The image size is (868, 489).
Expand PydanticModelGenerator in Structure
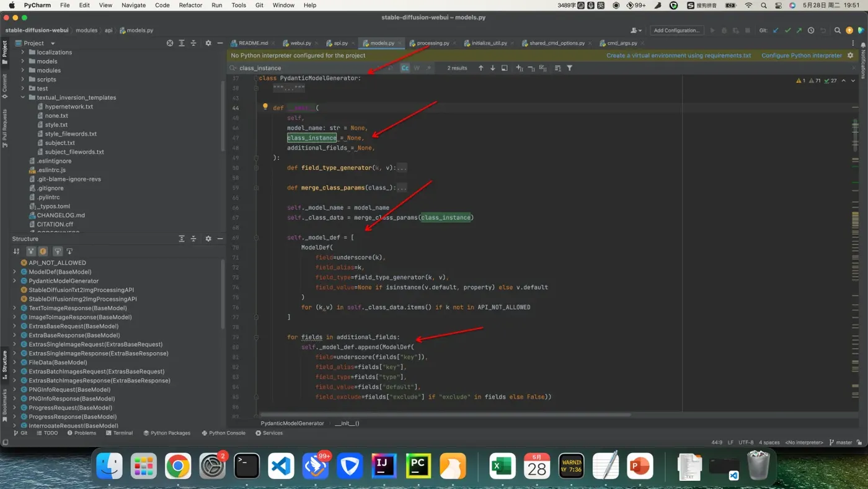click(14, 280)
